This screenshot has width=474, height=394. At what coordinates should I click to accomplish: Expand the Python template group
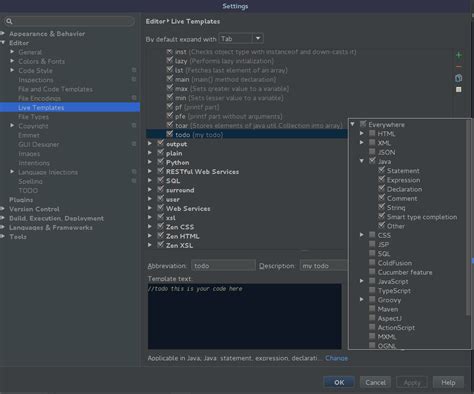coord(150,162)
